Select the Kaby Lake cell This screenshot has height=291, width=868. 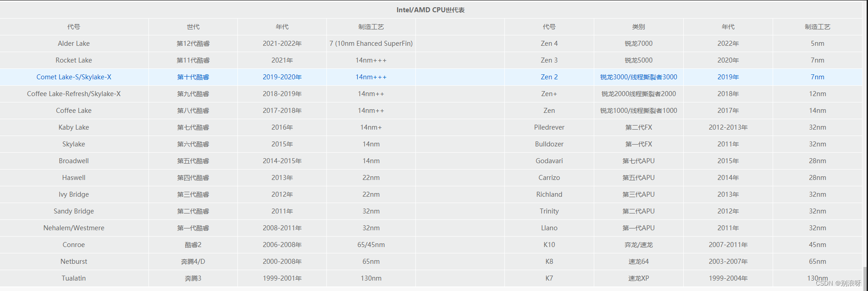(74, 127)
